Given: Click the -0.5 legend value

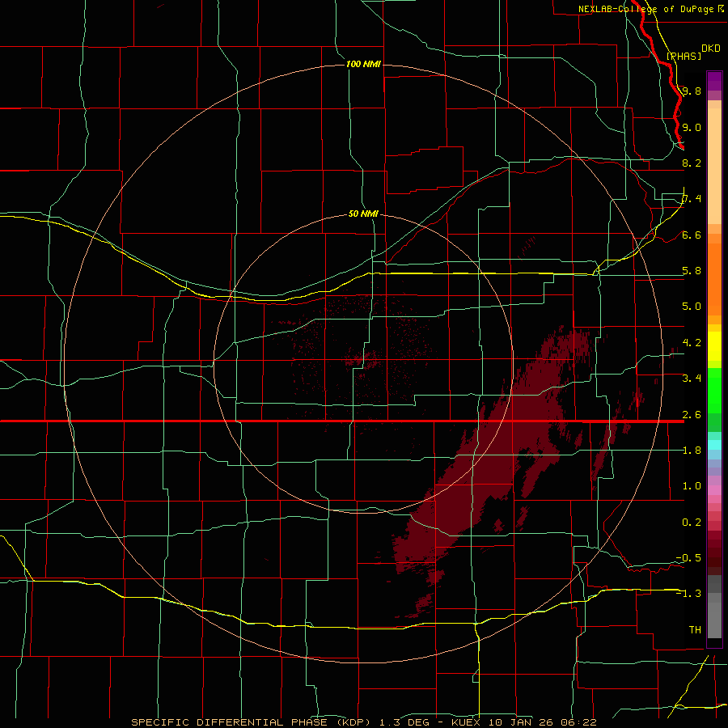Looking at the screenshot, I should [x=688, y=558].
